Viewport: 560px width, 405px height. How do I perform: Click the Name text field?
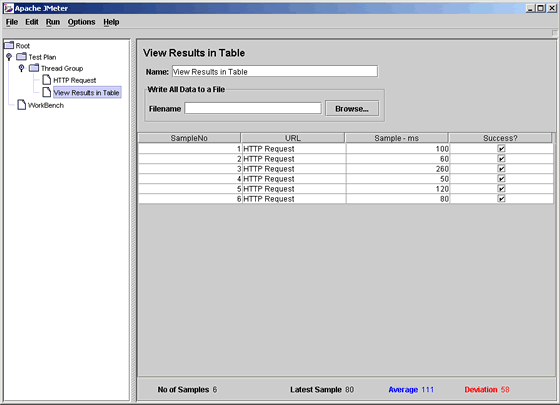click(x=275, y=71)
